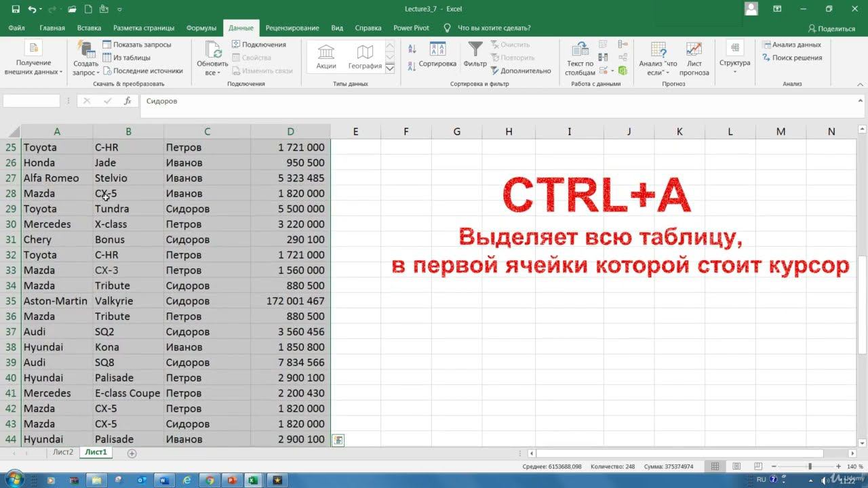Click the Consolidate icon
Image resolution: width=868 pixels, height=488 pixels.
[x=623, y=45]
